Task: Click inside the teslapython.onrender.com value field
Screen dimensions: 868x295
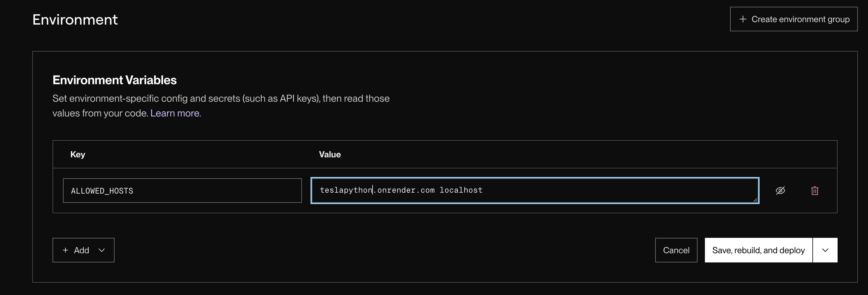Action: point(535,191)
